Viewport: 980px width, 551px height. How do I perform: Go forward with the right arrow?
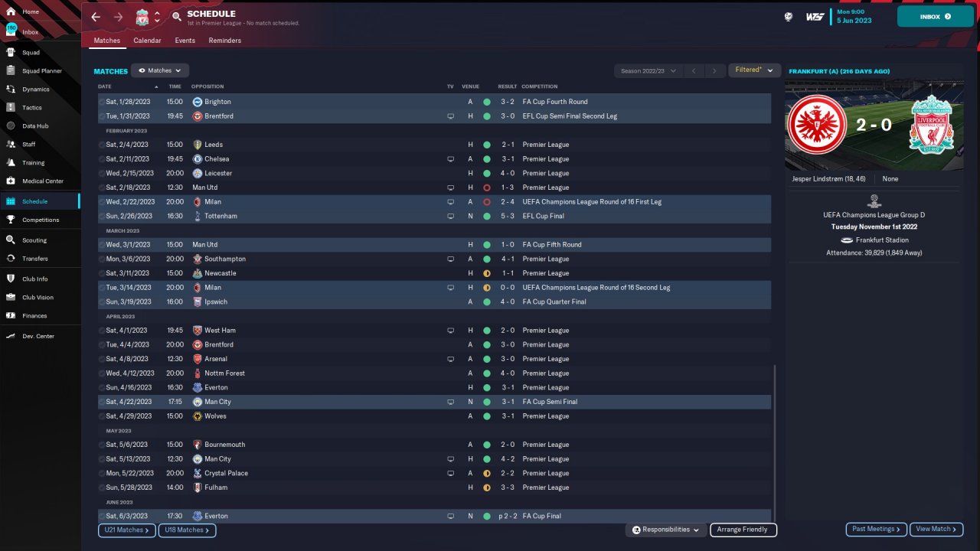click(x=118, y=17)
